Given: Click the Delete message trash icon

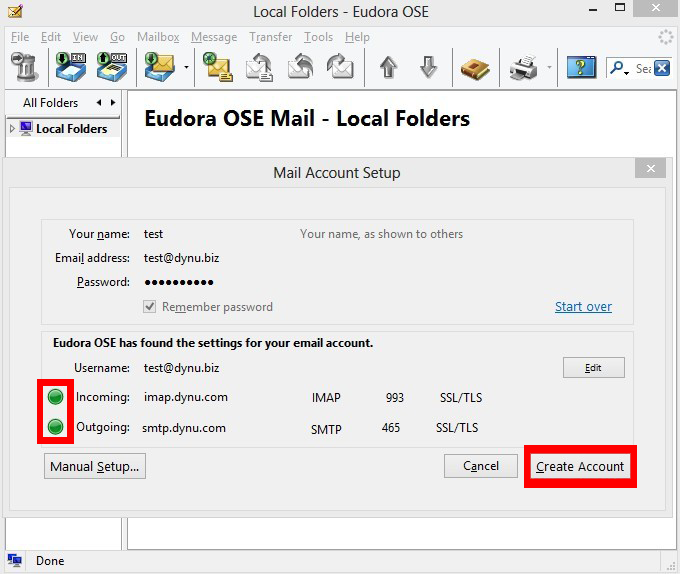Looking at the screenshot, I should (25, 67).
